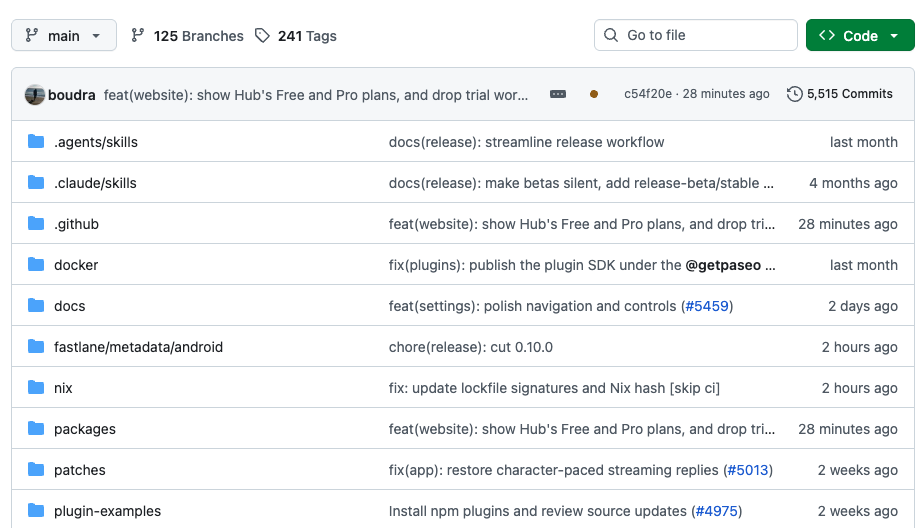Open the docs folder

point(69,306)
